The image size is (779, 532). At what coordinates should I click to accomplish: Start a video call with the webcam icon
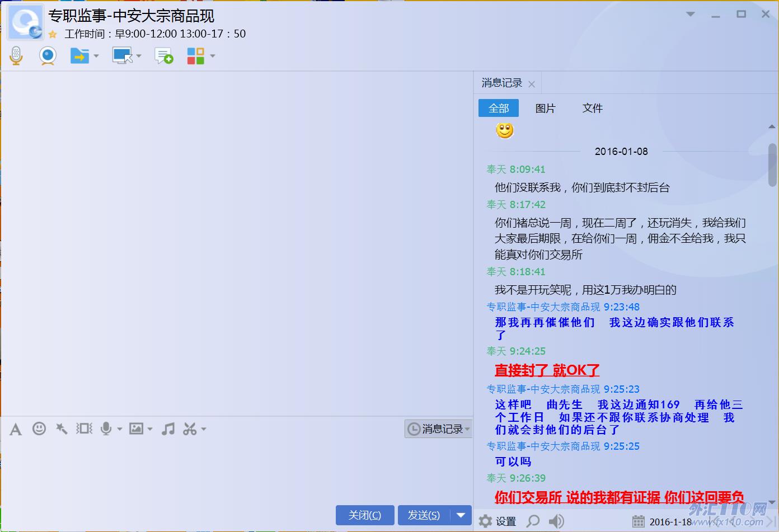pos(48,56)
